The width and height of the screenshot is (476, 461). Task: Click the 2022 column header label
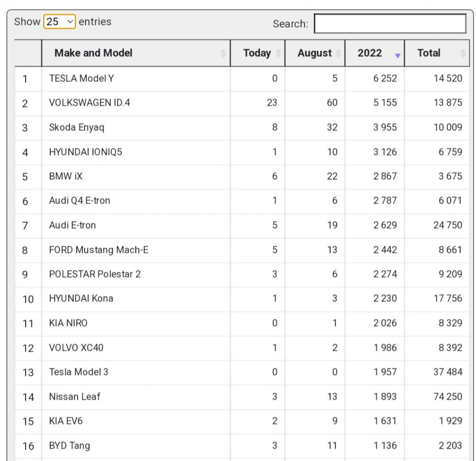coord(370,53)
